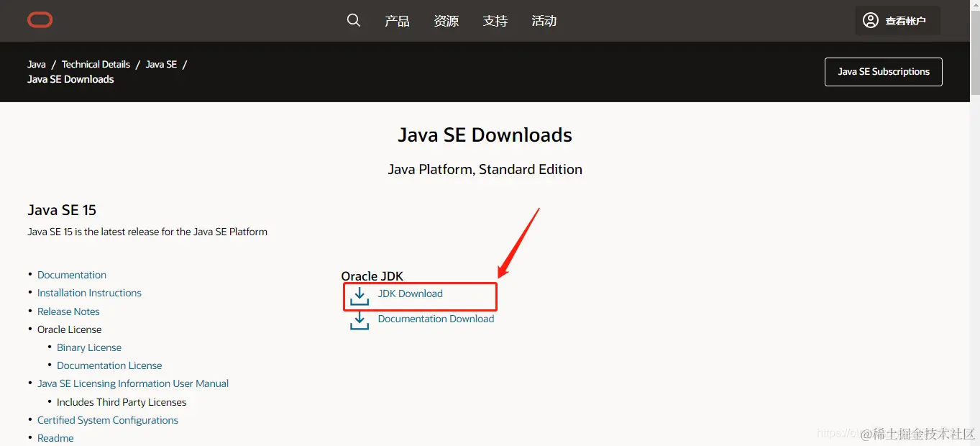The width and height of the screenshot is (980, 446).
Task: Click the account avatar icon
Action: tap(871, 20)
